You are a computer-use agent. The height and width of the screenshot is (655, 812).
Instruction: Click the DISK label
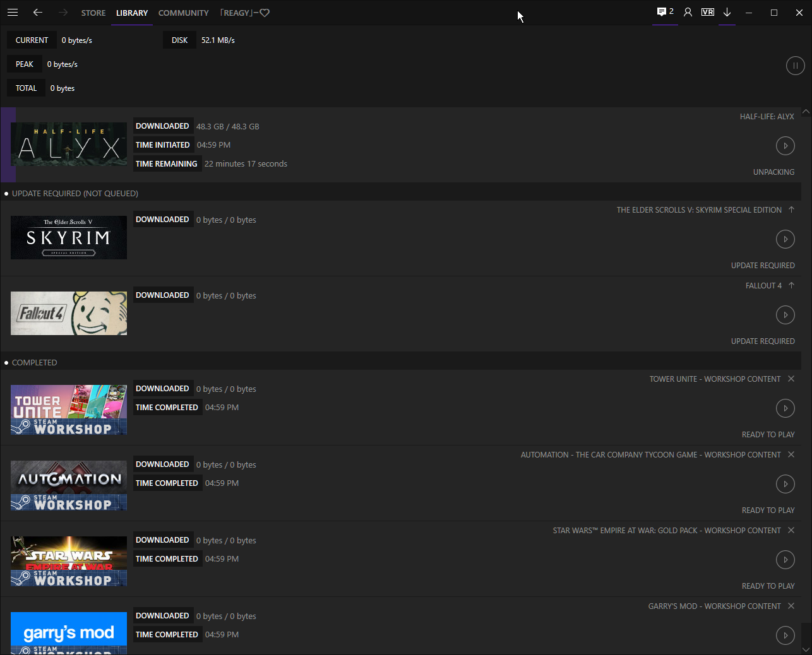179,40
